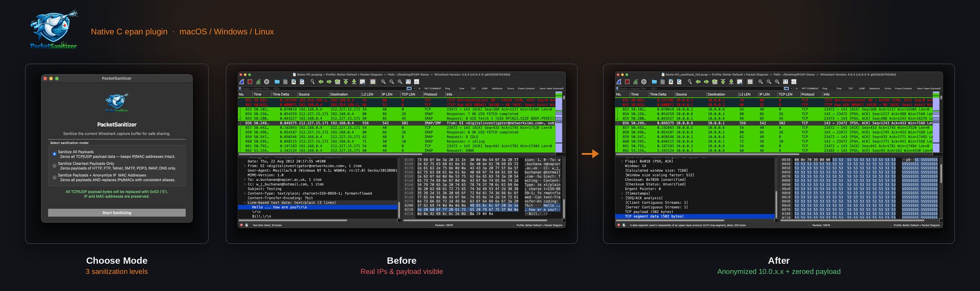Collapse Line-based text data tree item

(x=245, y=202)
